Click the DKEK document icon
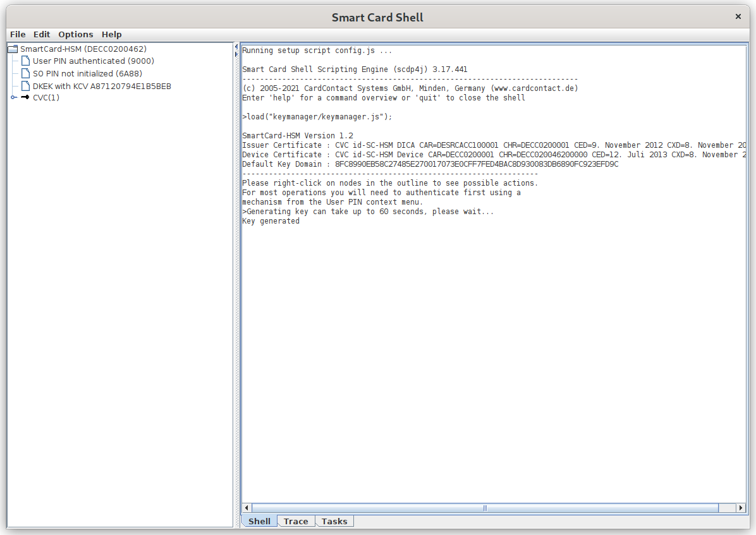The width and height of the screenshot is (756, 535). point(25,87)
